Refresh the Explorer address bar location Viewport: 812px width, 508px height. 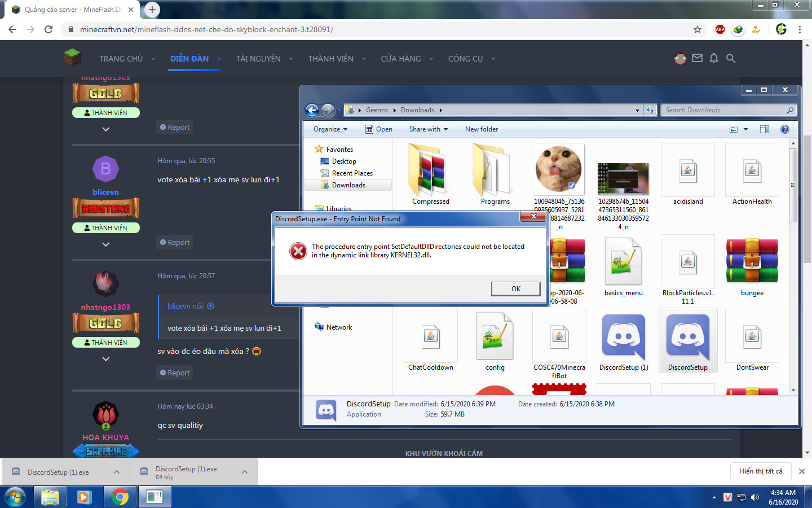(650, 110)
